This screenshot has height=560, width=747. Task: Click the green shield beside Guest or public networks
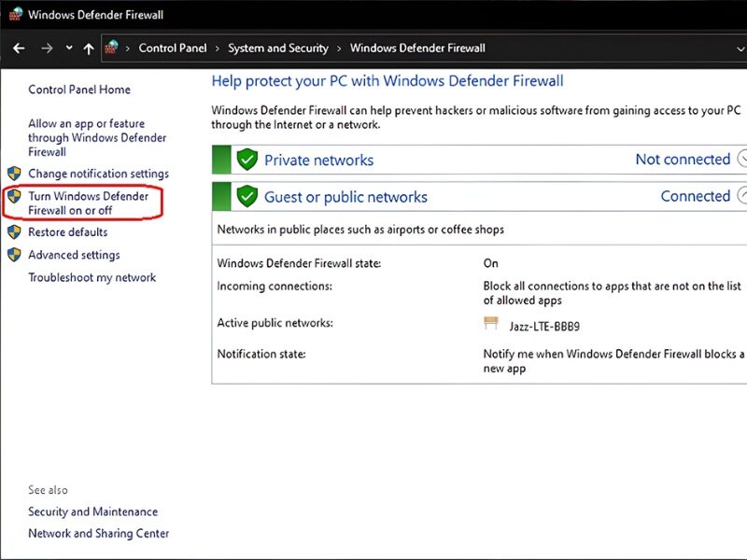click(x=247, y=196)
